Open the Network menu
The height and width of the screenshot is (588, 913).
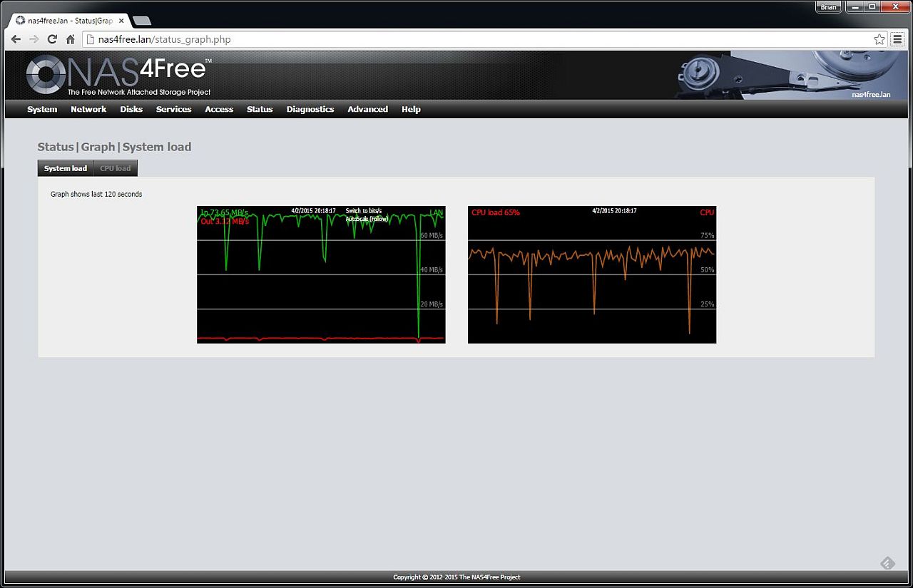[88, 109]
